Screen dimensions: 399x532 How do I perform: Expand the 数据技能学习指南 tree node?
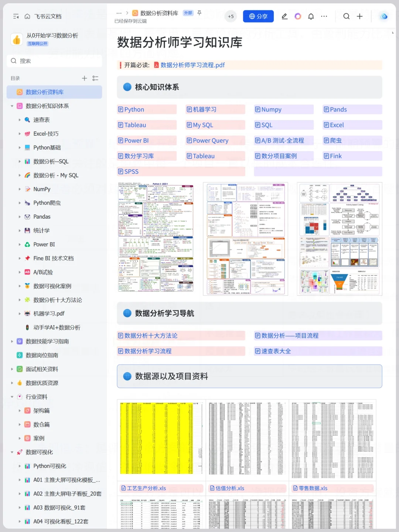coord(12,341)
